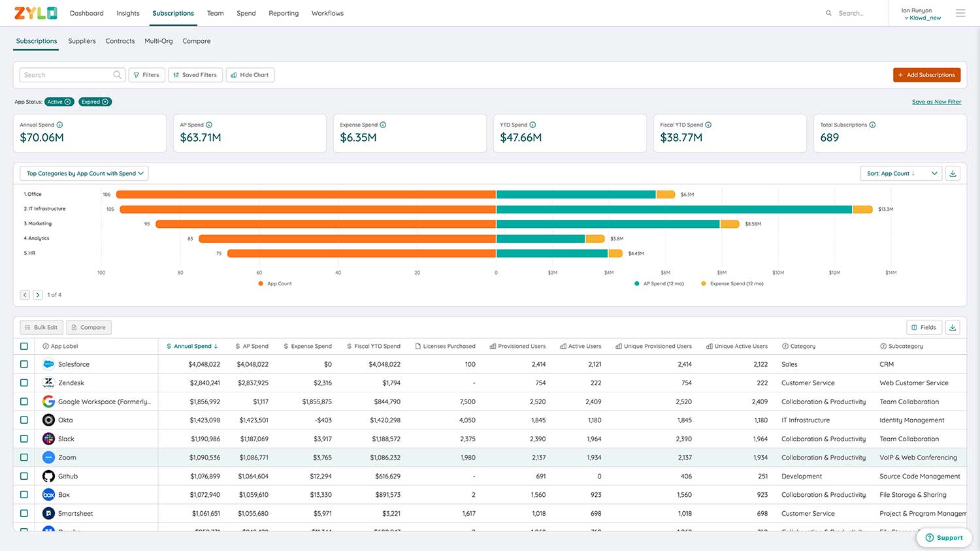This screenshot has width=980, height=551.
Task: Click the Add Subscriptions button
Action: [927, 74]
